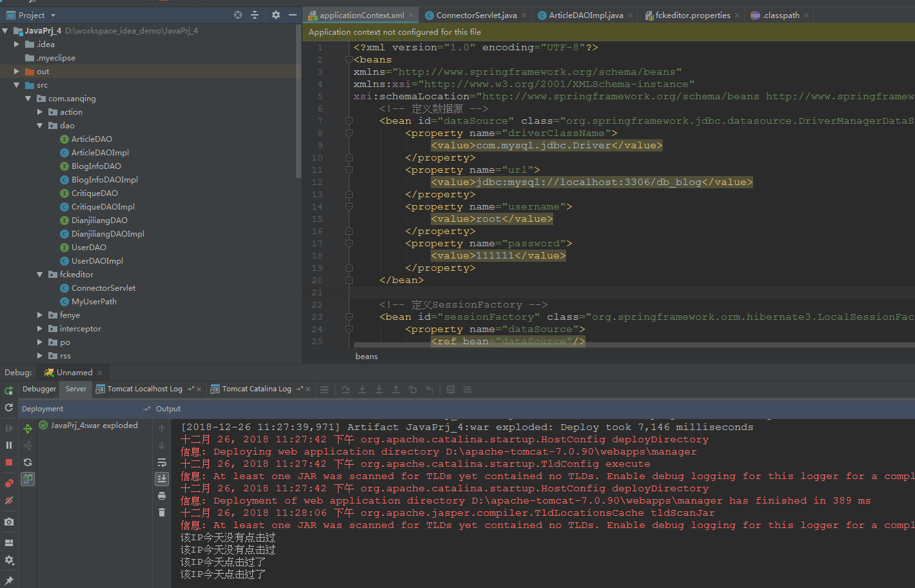
Task: Expand the interceptor package
Action: [40, 329]
